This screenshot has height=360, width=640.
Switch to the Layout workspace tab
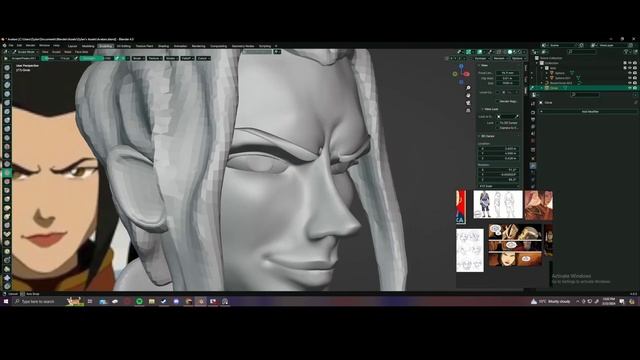pos(72,46)
